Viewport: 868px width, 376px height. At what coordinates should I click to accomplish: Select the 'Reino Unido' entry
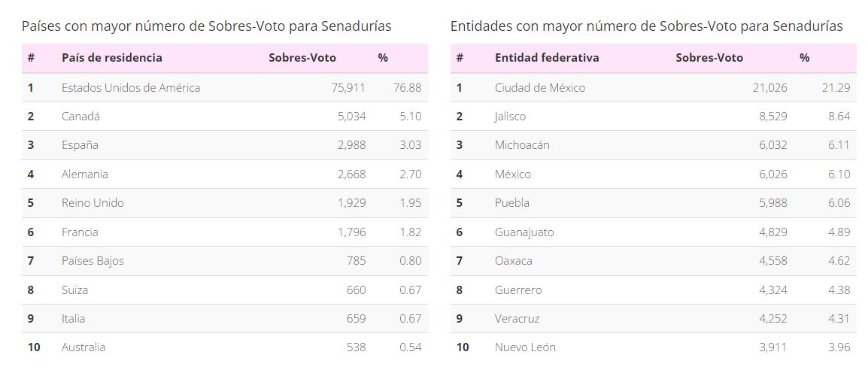coord(93,203)
